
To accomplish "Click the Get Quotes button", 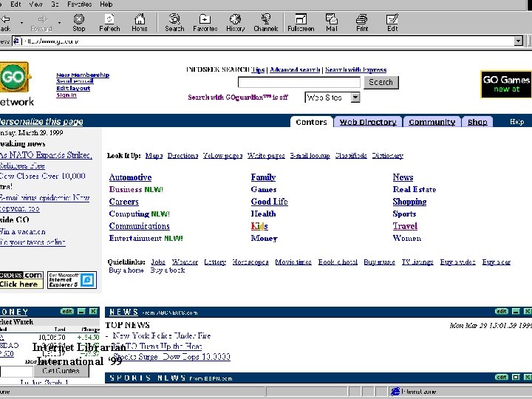I will point(61,370).
